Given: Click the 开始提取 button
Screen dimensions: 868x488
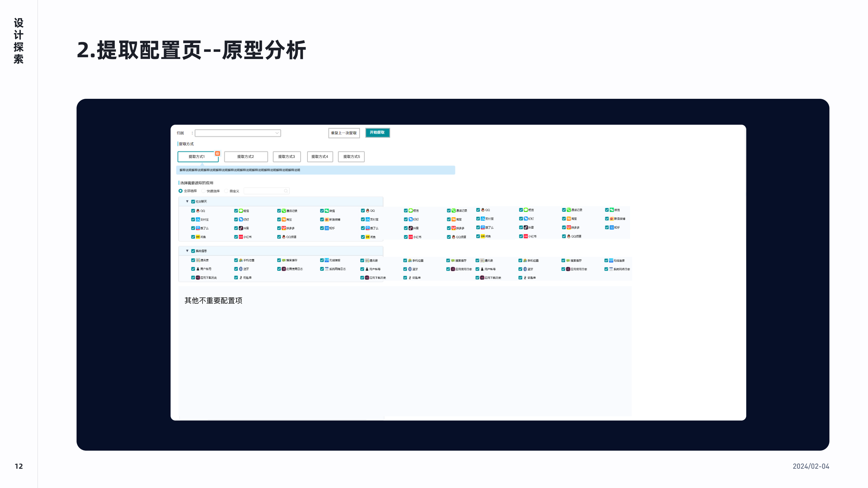Looking at the screenshot, I should [377, 133].
